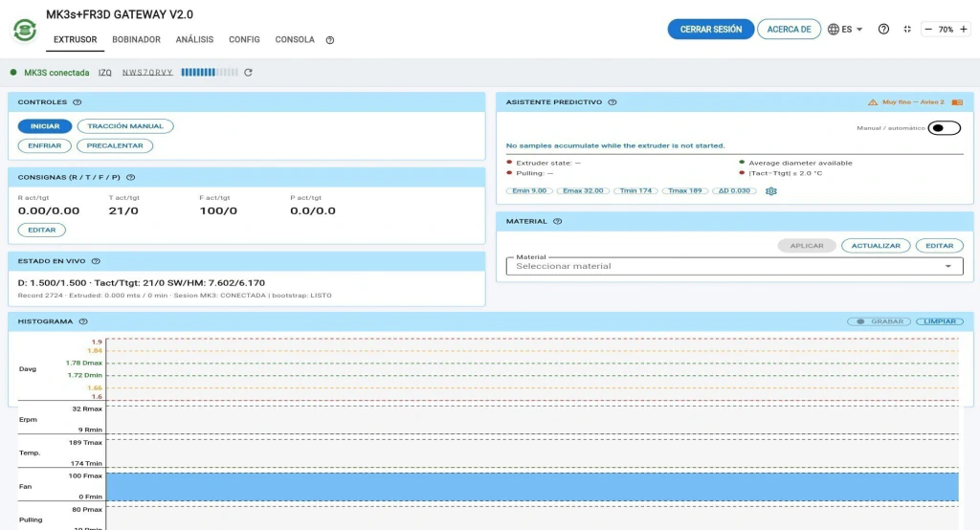Click the orange book icon in Asistente
The height and width of the screenshot is (530, 980).
pos(957,102)
